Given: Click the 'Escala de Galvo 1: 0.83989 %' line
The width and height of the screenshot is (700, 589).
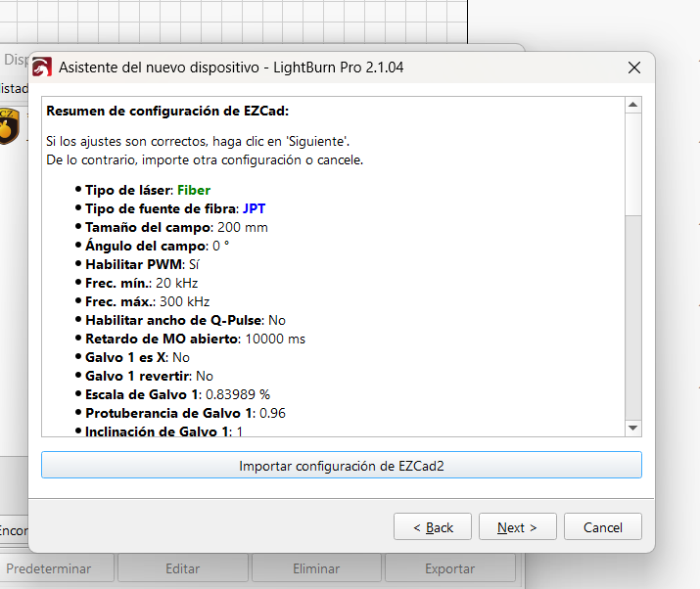Looking at the screenshot, I should pos(177,395).
